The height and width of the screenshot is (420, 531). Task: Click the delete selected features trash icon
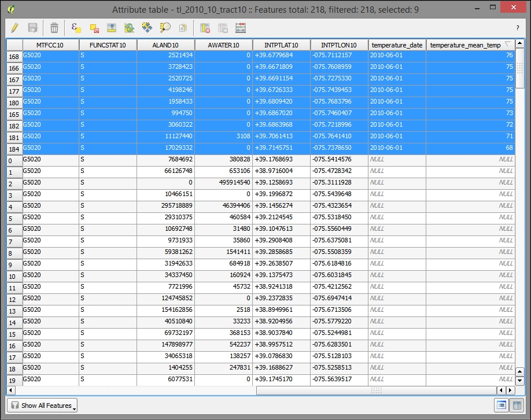point(54,27)
